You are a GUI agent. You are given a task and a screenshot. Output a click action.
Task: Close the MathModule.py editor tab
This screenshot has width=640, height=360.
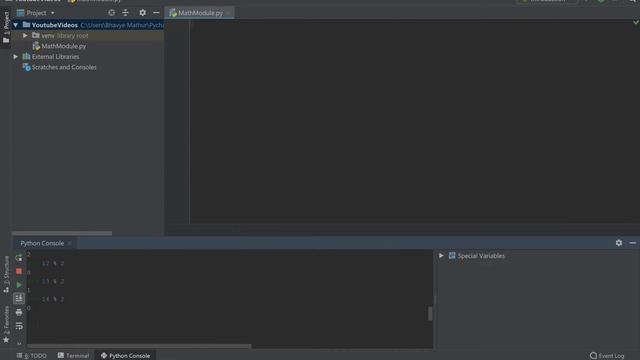(229, 13)
